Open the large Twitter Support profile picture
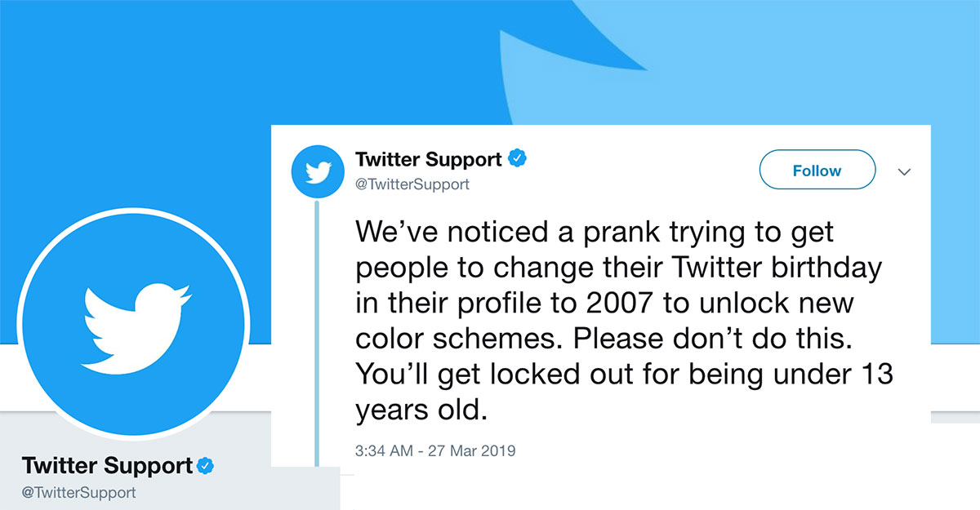980x510 pixels. point(131,322)
